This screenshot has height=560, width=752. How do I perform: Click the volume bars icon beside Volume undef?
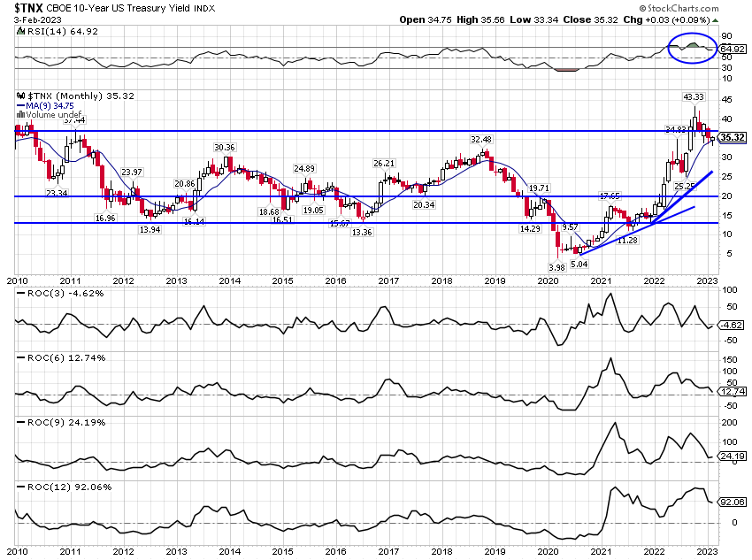tap(20, 115)
